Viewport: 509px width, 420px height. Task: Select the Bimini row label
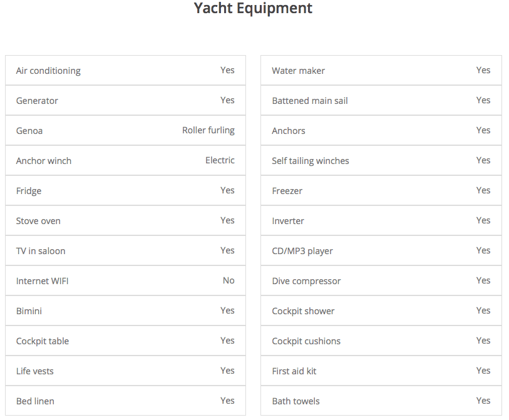[x=29, y=311]
